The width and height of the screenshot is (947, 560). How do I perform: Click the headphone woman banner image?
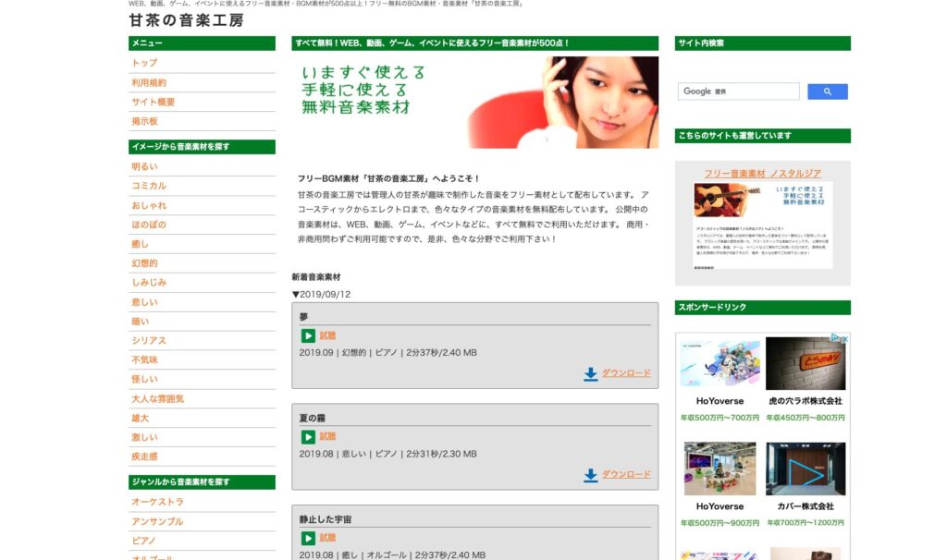pyautogui.click(x=474, y=103)
